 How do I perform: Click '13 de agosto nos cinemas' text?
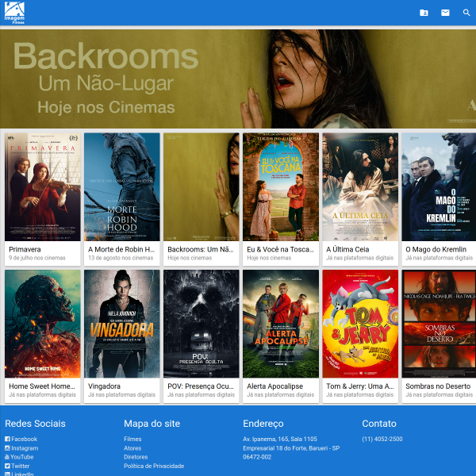[121, 258]
